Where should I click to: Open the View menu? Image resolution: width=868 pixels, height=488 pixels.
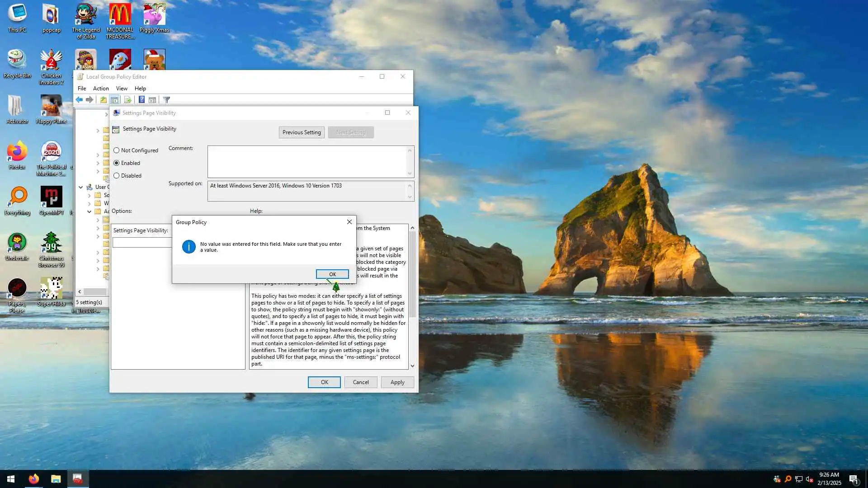tap(122, 89)
